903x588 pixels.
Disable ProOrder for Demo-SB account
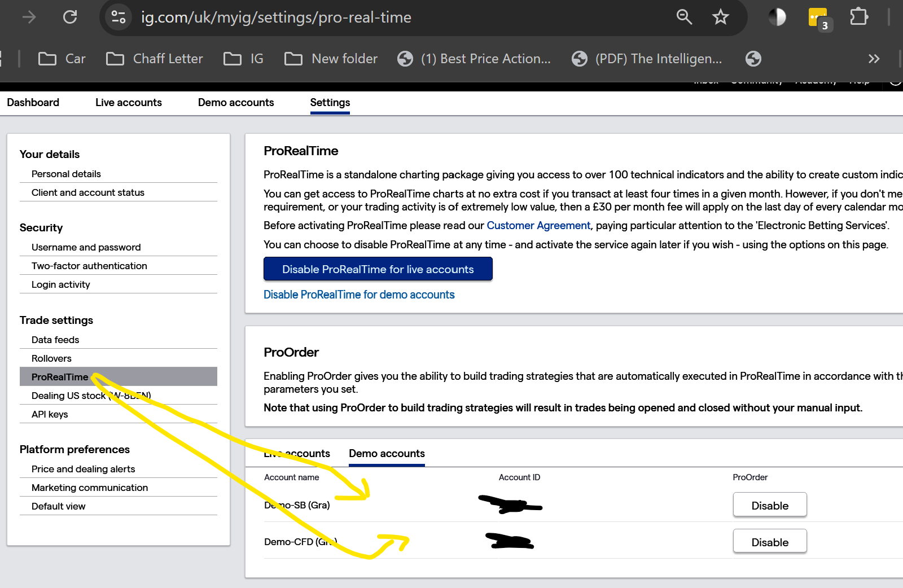(x=770, y=506)
